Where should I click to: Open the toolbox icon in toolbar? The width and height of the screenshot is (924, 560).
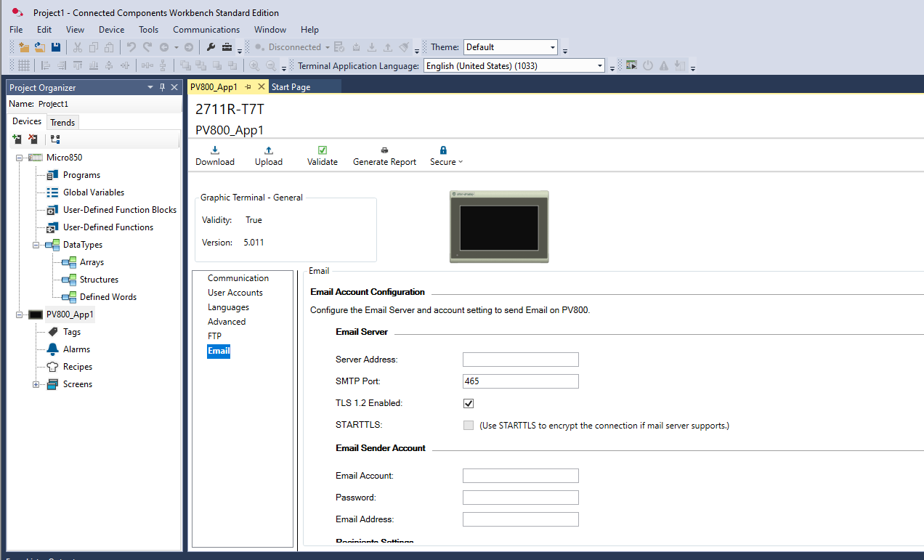point(227,47)
